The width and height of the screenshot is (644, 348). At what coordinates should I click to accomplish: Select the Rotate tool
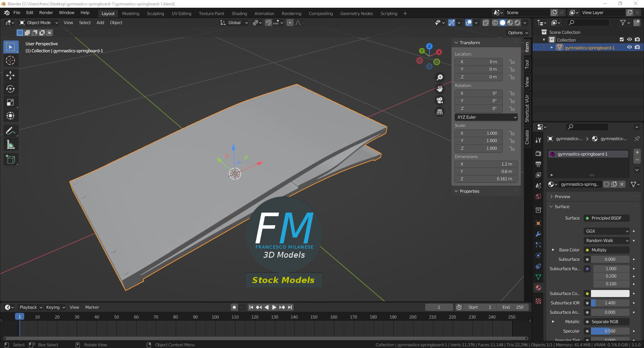11,89
